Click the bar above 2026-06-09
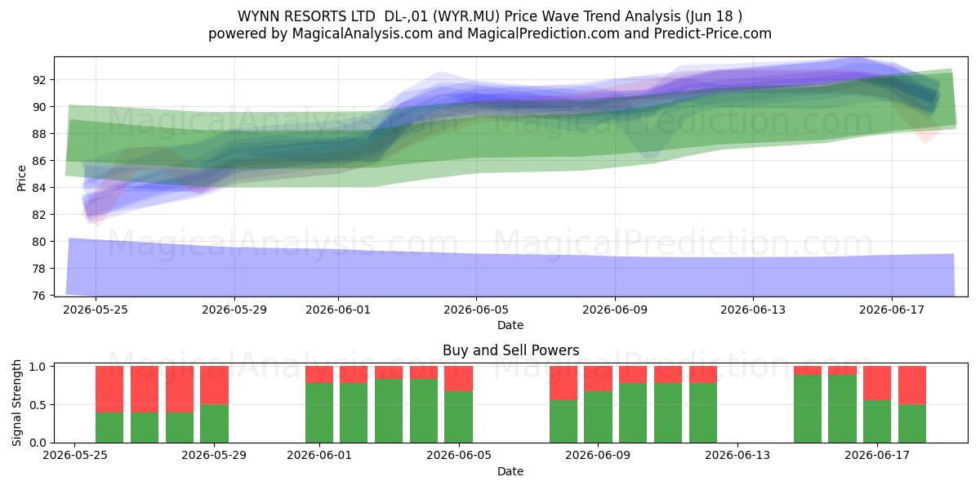The image size is (980, 490). pos(598,404)
